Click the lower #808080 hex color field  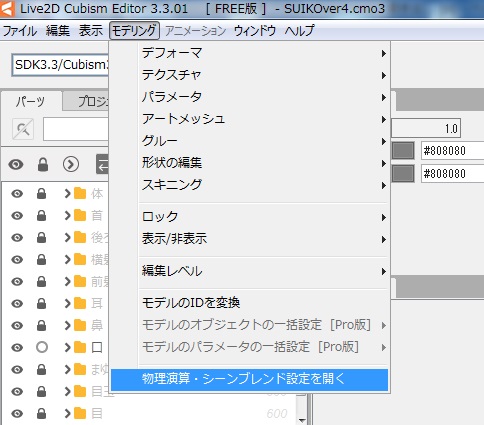click(452, 173)
